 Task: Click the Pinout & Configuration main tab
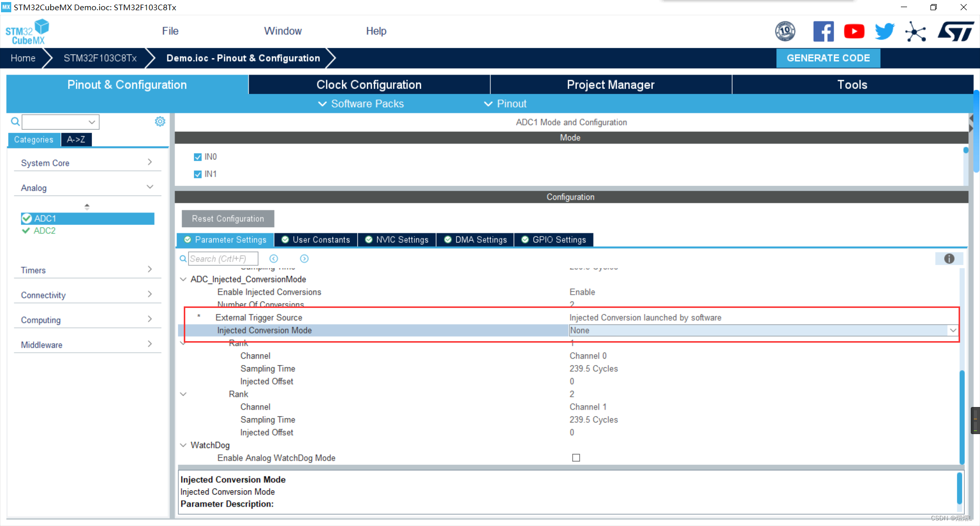pos(127,85)
